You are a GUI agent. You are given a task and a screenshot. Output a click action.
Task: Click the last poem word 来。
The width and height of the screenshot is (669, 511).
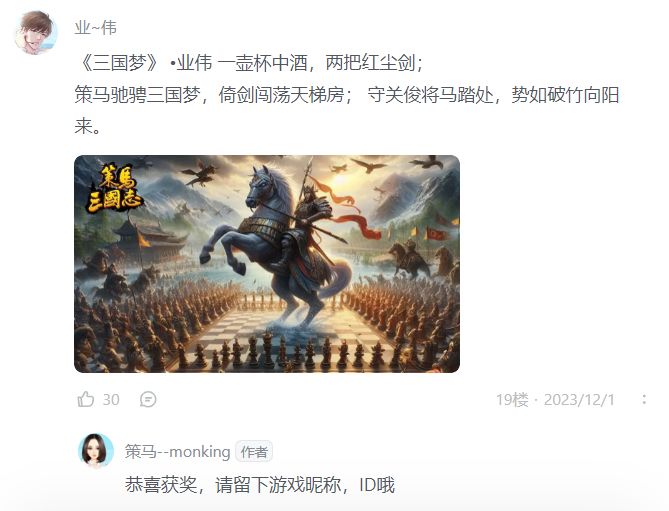(x=87, y=126)
